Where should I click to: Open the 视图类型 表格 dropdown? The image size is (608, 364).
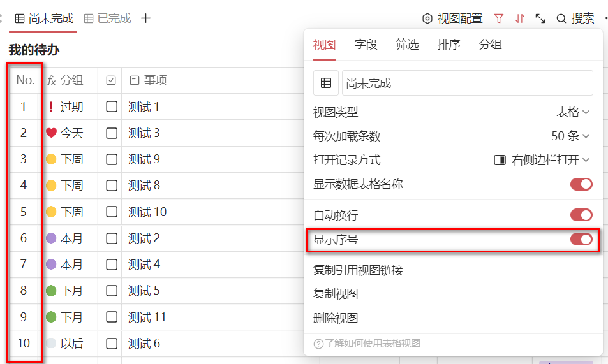point(573,112)
